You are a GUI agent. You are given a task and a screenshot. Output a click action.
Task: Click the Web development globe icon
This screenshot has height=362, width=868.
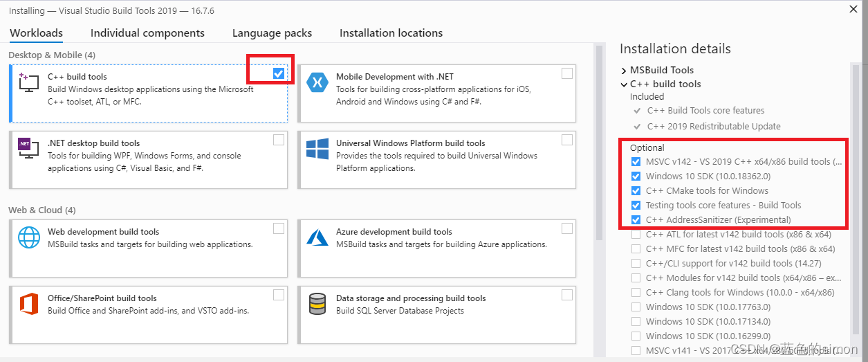pos(29,237)
